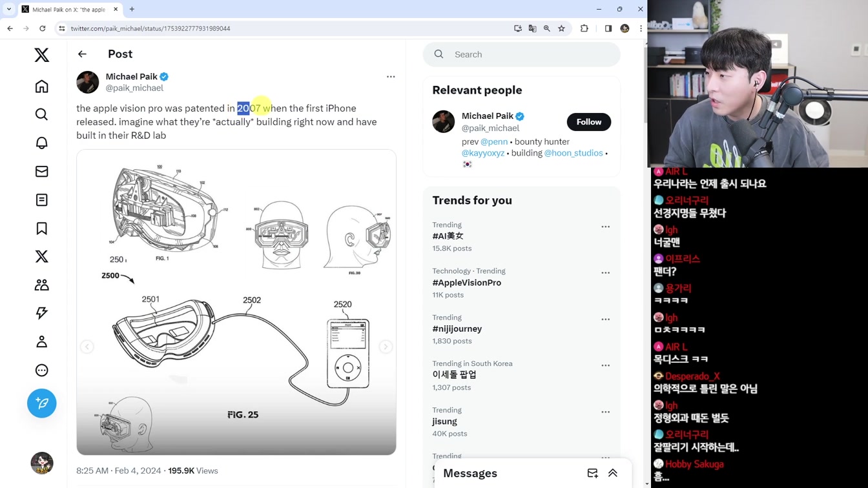The width and height of the screenshot is (868, 488).
Task: Toggle browser side panel icon
Action: point(608,28)
